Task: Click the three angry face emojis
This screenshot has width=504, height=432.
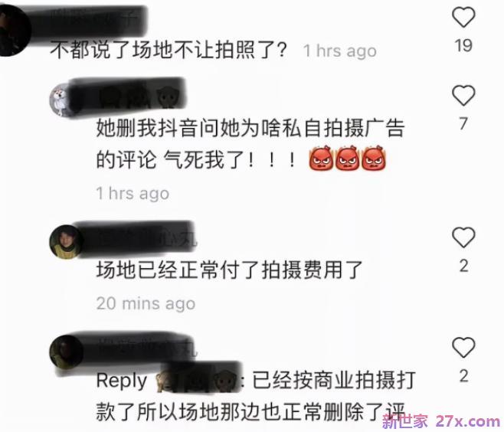Action: (347, 158)
